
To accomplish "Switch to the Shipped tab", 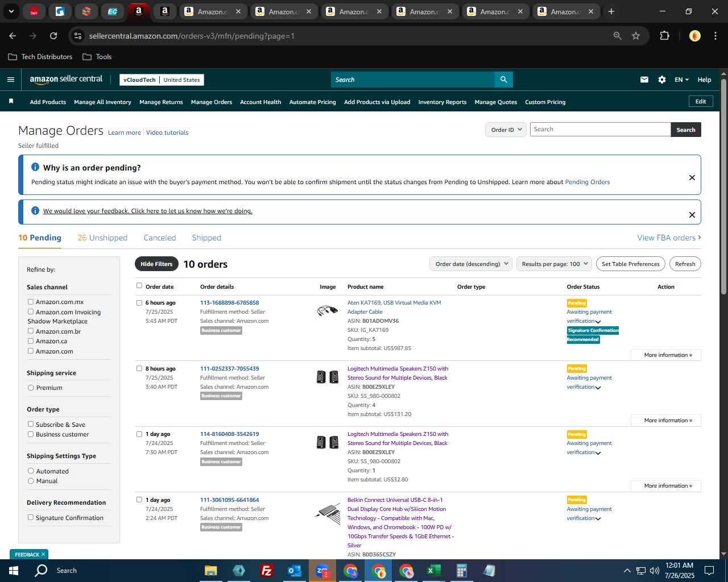I will (206, 238).
